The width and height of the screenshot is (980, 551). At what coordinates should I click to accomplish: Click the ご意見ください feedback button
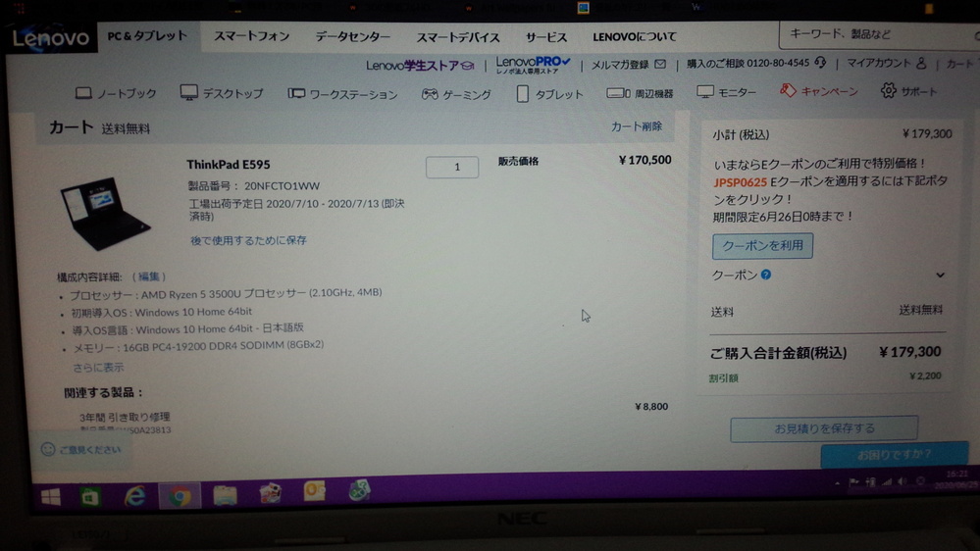(x=81, y=449)
